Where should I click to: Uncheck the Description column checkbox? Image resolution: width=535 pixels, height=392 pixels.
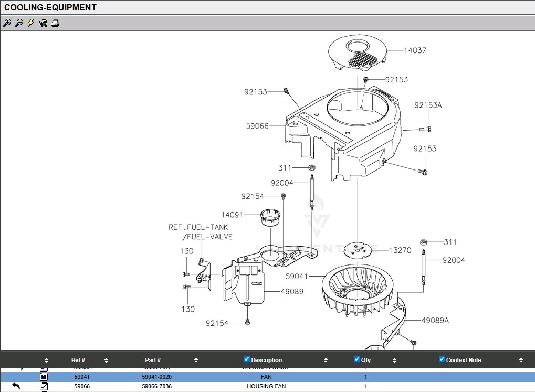(247, 359)
